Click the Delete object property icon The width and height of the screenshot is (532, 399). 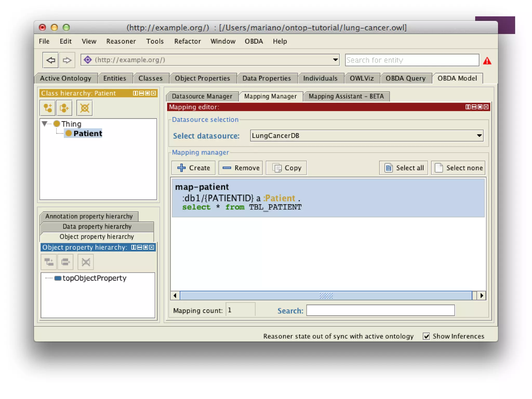click(x=86, y=262)
